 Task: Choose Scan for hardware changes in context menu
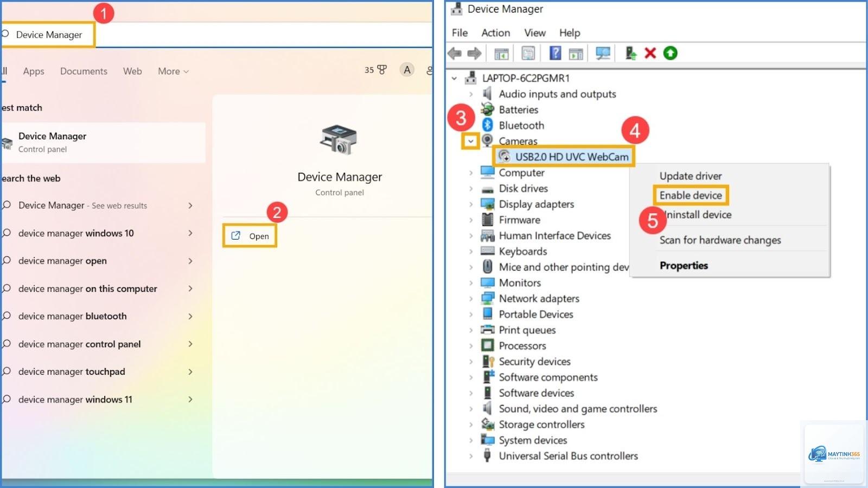pos(720,240)
